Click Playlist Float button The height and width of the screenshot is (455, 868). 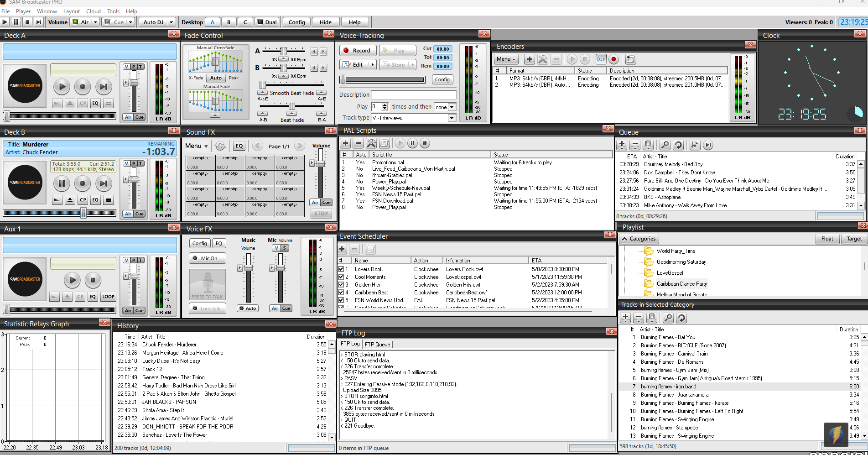coord(827,239)
